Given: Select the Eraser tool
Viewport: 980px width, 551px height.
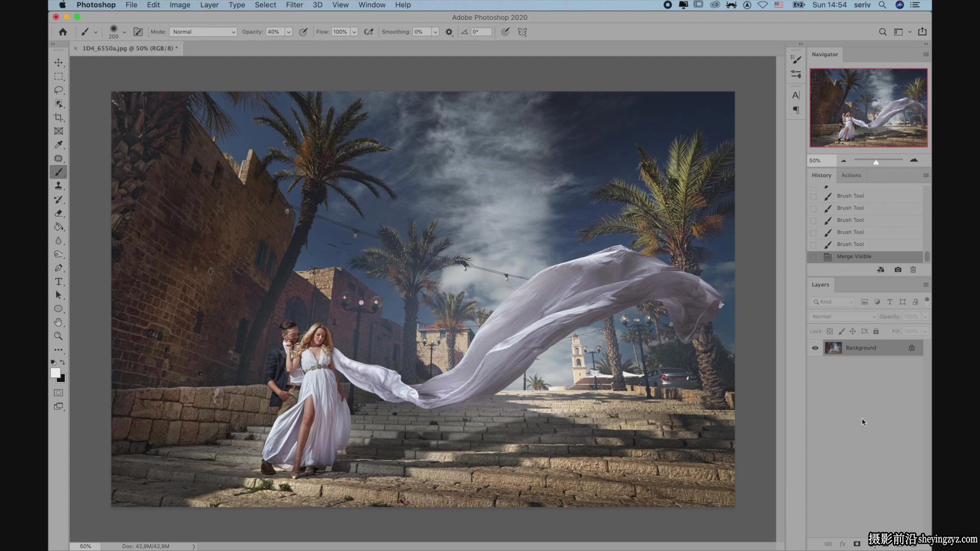Looking at the screenshot, I should (59, 213).
